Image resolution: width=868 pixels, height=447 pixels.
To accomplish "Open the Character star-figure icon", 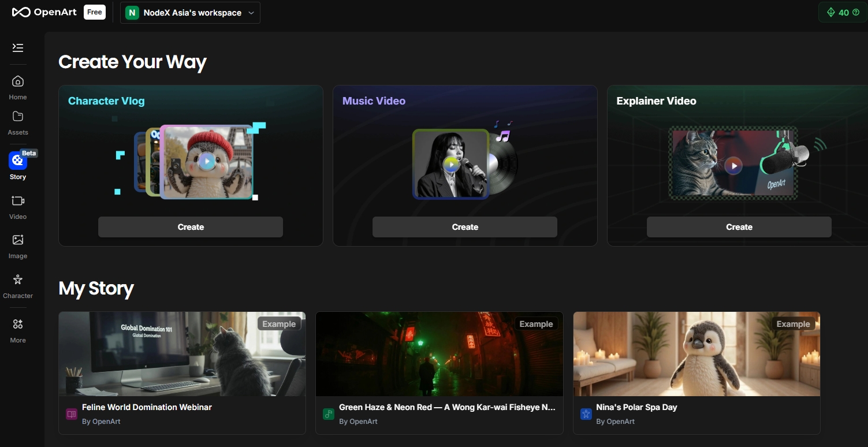I will (x=18, y=280).
